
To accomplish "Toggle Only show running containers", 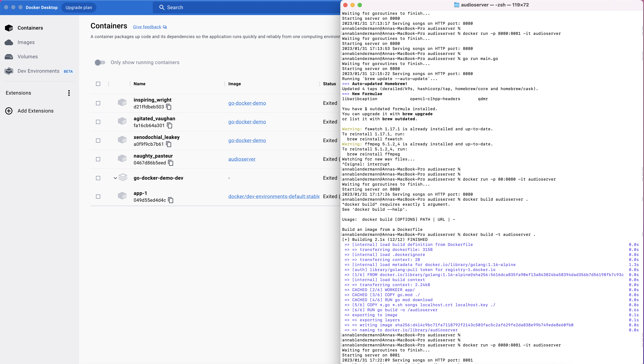I will (x=100, y=62).
